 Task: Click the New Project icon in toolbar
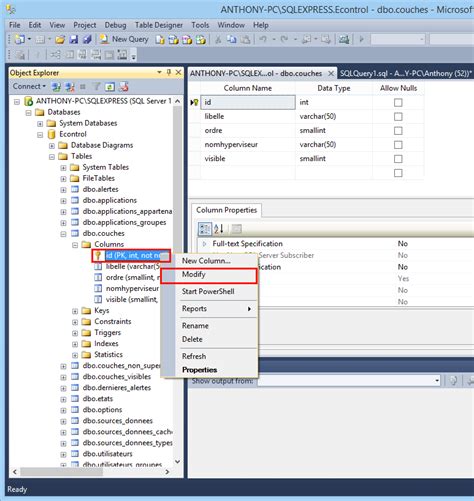point(20,39)
